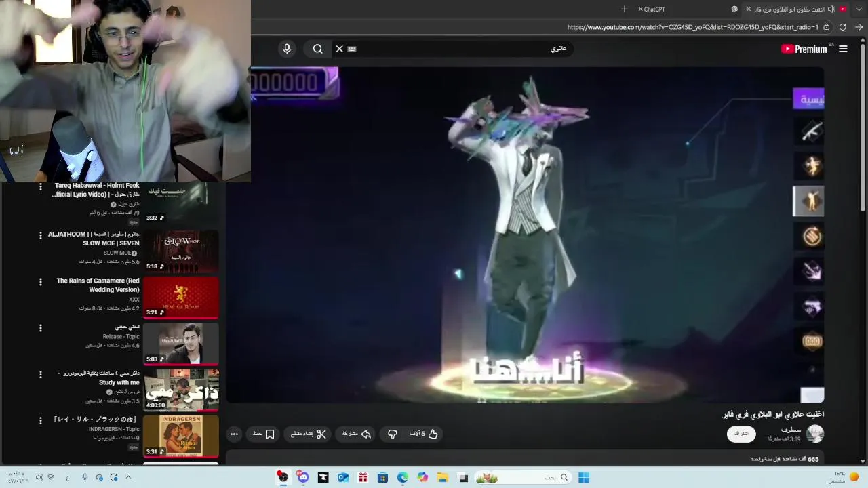Open the channel name سطوف link
This screenshot has height=488, width=868.
(791, 430)
